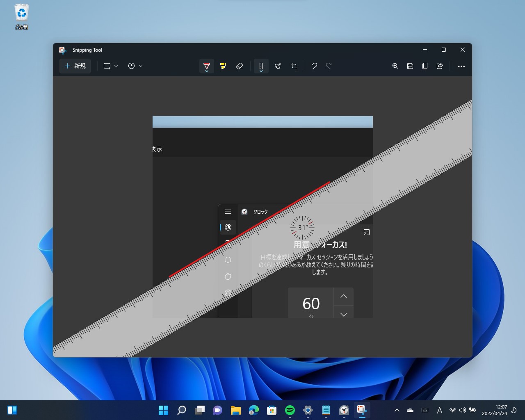Open taskbar Search
525x420 pixels.
181,410
